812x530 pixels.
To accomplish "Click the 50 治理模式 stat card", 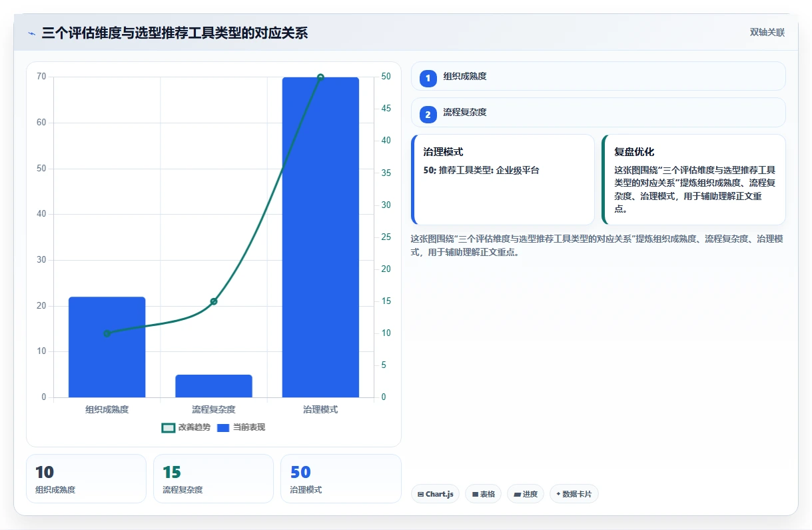I will point(341,479).
